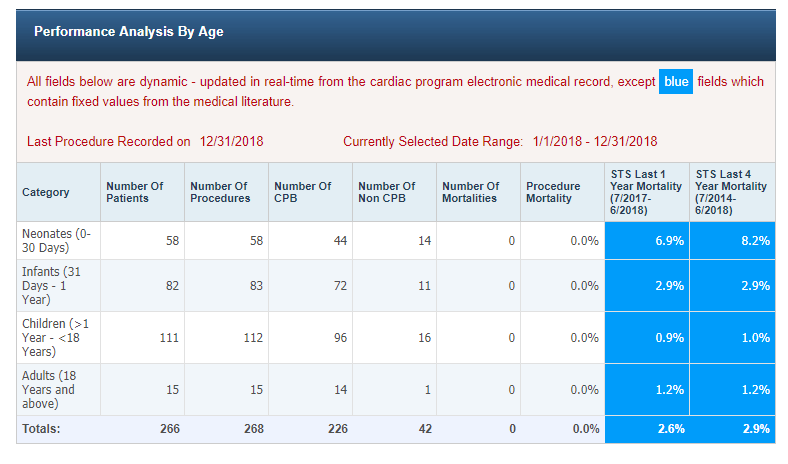The height and width of the screenshot is (464, 788).
Task: Click the Totals row label
Action: pyautogui.click(x=41, y=429)
